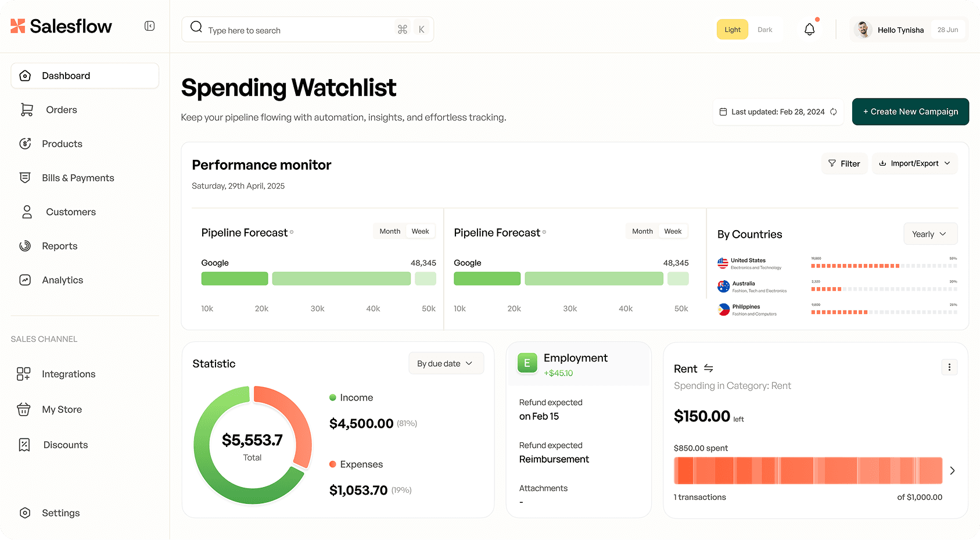This screenshot has width=980, height=540.
Task: Click the transfer arrows icon beside Rent
Action: [x=708, y=368]
